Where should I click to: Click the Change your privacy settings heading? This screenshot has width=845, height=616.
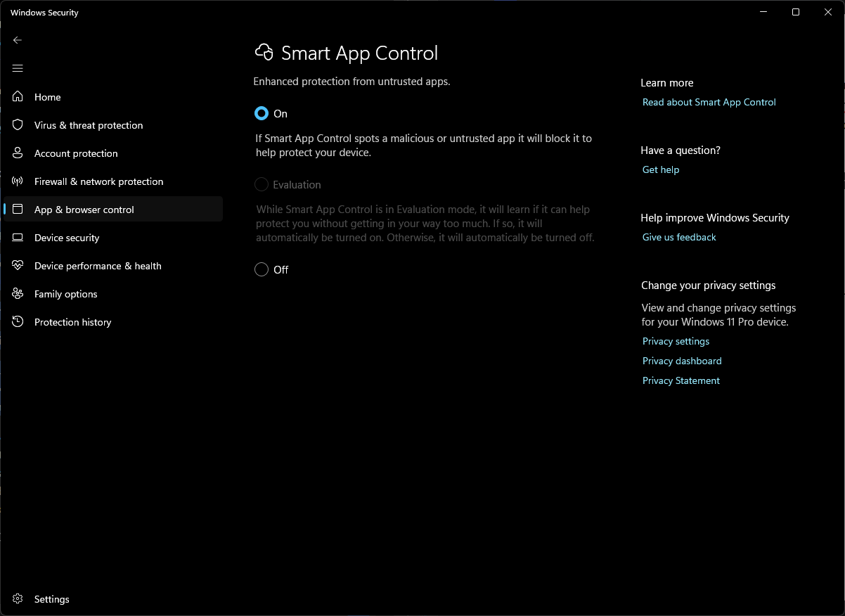(x=709, y=285)
